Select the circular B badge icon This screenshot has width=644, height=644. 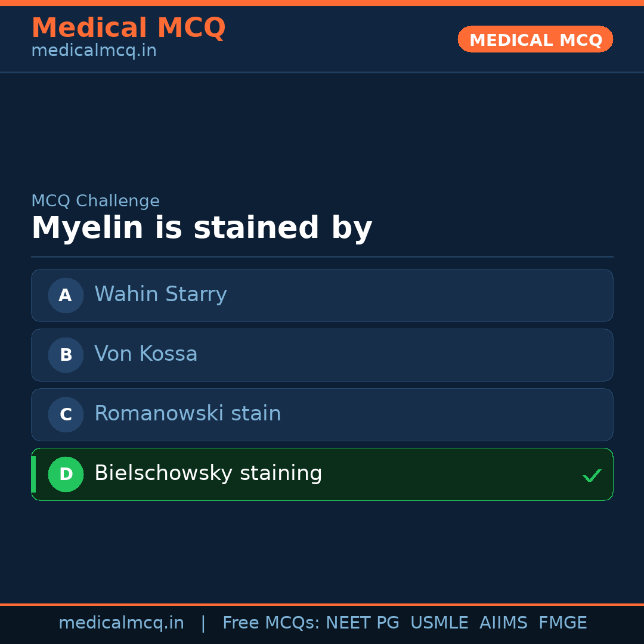[x=66, y=355]
